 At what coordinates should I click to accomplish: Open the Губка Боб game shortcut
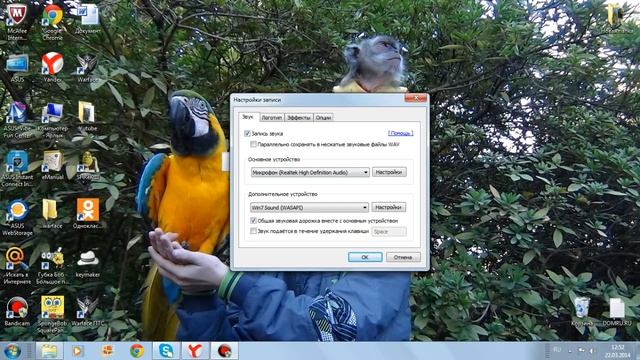(52, 265)
